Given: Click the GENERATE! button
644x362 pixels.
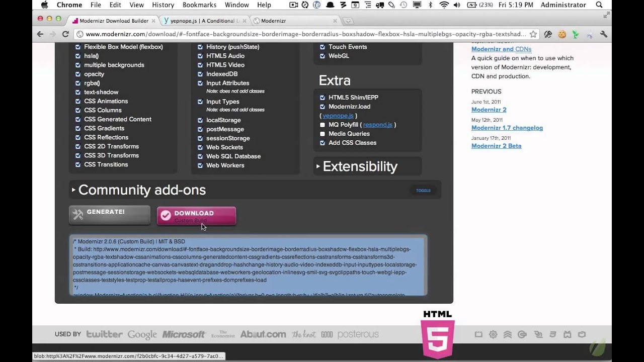Looking at the screenshot, I should point(110,215).
